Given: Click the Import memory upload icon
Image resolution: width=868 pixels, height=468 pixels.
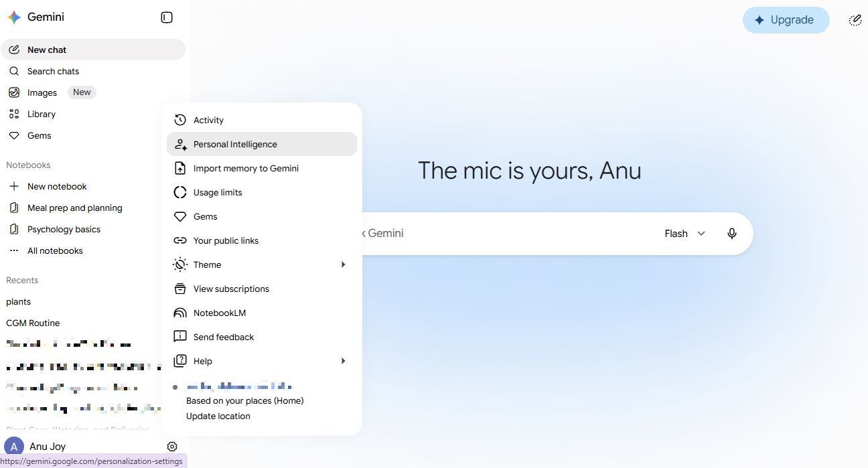Looking at the screenshot, I should tap(180, 168).
